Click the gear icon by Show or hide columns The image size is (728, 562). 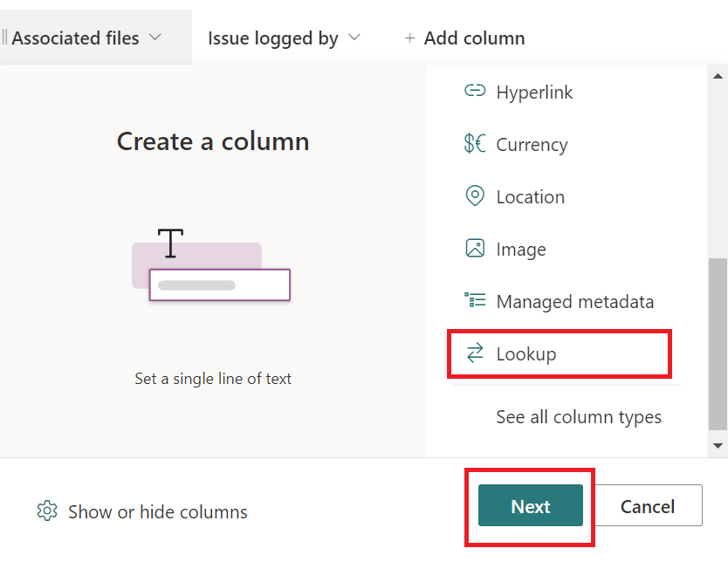tap(47, 511)
